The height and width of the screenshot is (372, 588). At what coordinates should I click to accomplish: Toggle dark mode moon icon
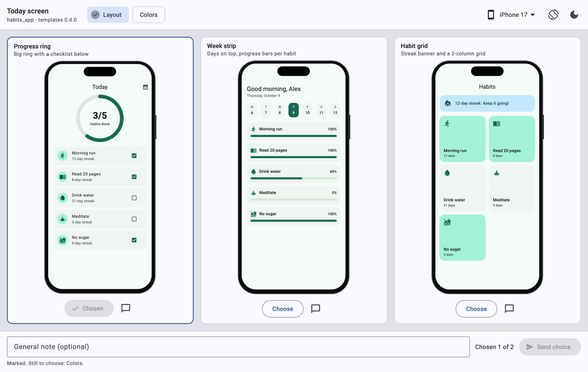574,15
